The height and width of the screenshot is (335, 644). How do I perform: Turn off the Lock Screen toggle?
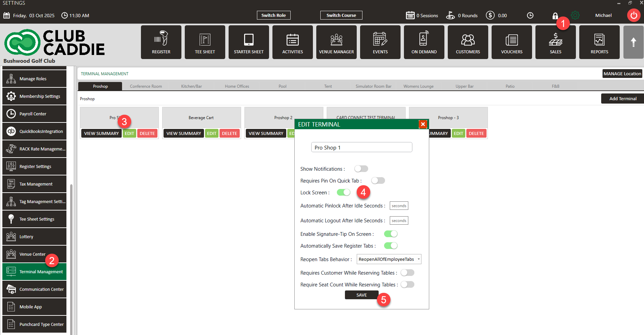coord(344,192)
